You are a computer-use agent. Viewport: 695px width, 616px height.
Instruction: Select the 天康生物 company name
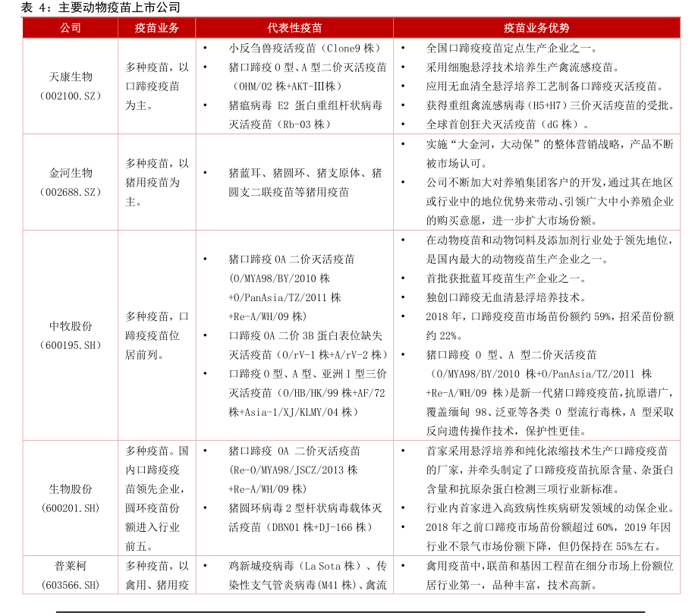[70, 77]
